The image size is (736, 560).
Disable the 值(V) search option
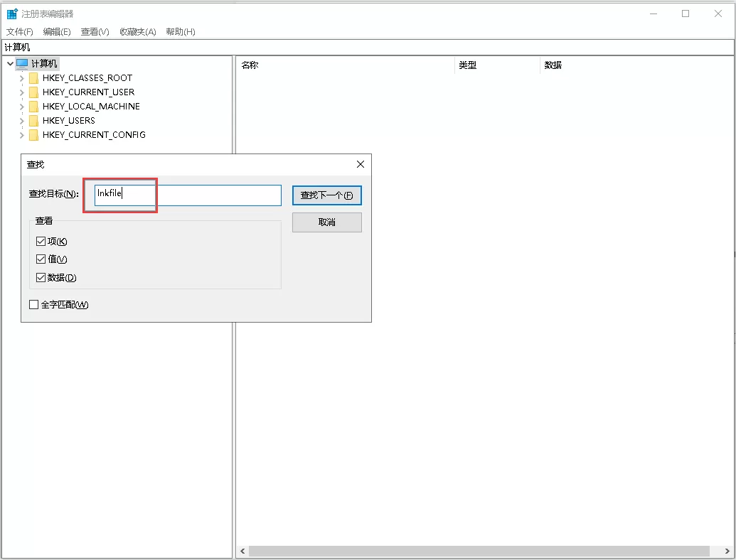click(41, 259)
